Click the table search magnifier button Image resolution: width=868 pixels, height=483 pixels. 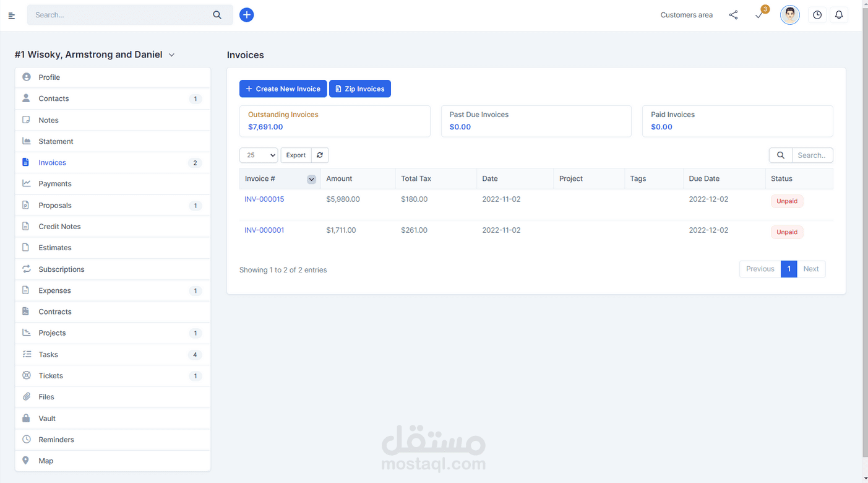pos(781,155)
